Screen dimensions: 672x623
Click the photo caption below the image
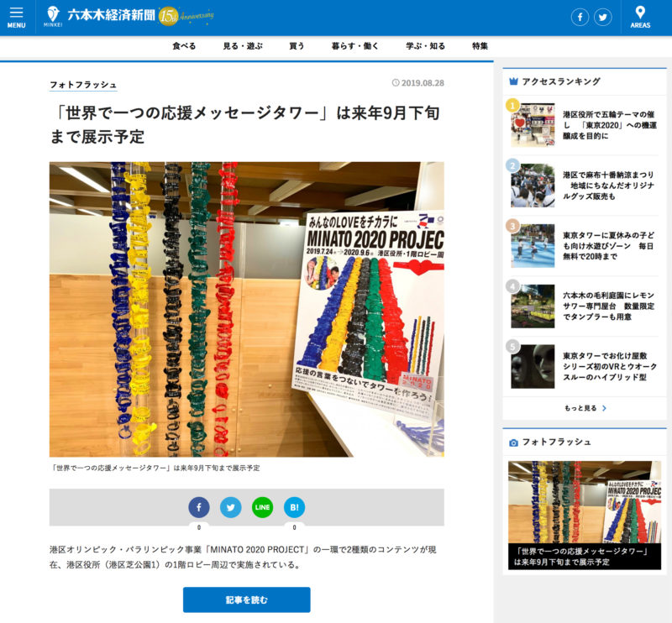[x=155, y=468]
